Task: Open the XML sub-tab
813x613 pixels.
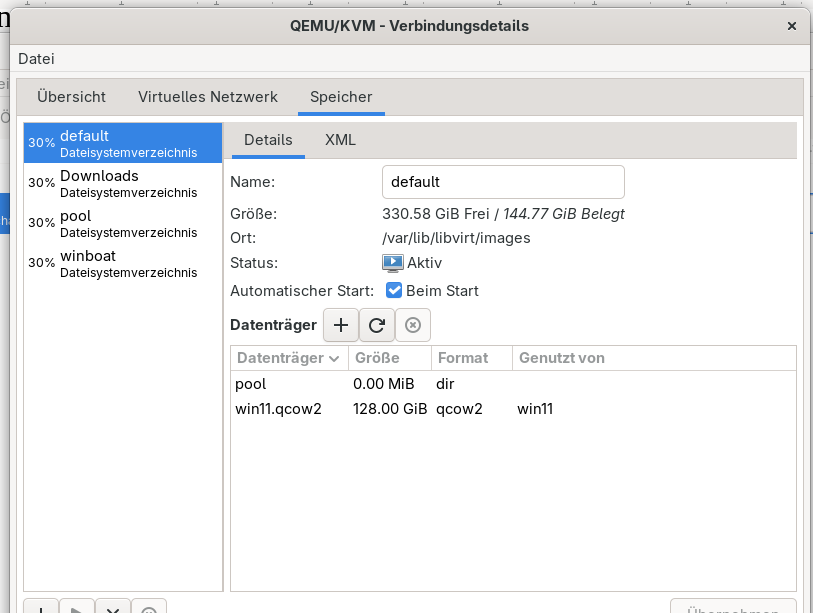Action: tap(340, 140)
